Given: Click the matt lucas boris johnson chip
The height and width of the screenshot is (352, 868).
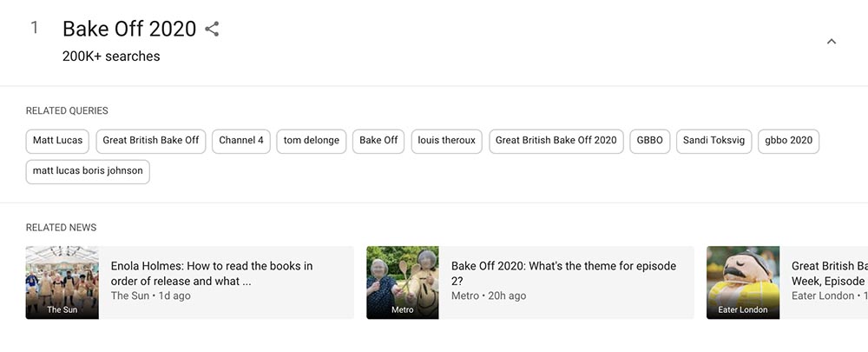Looking at the screenshot, I should point(88,171).
